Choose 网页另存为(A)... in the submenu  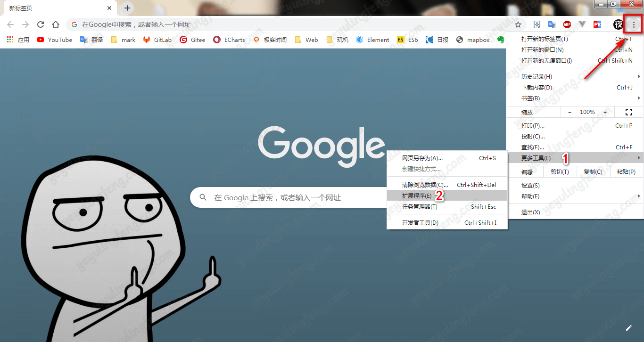447,158
